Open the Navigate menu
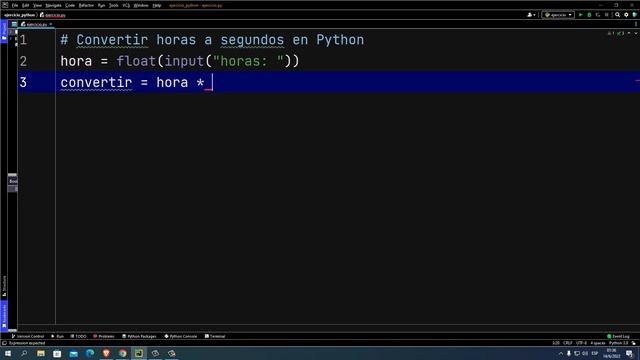 click(53, 5)
